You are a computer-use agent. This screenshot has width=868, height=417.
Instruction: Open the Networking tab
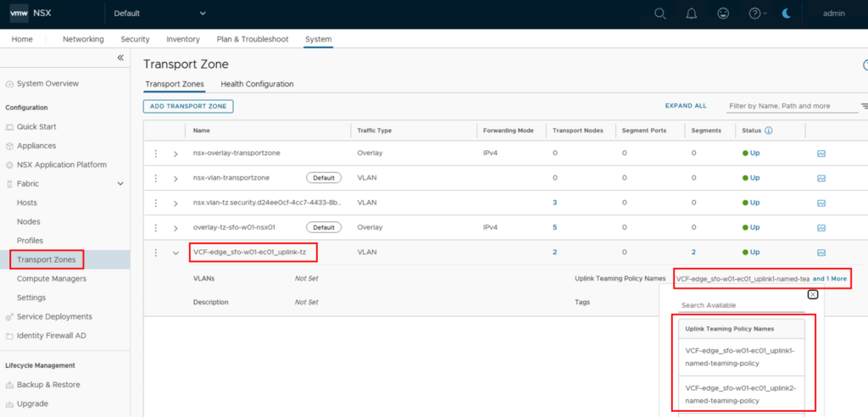[x=83, y=39]
